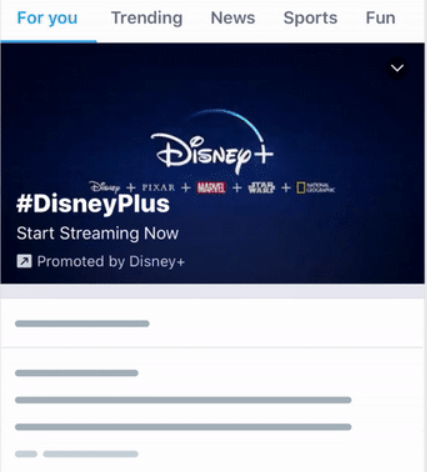Click the small Disney logo in brand row
427x472 pixels.
click(x=105, y=187)
